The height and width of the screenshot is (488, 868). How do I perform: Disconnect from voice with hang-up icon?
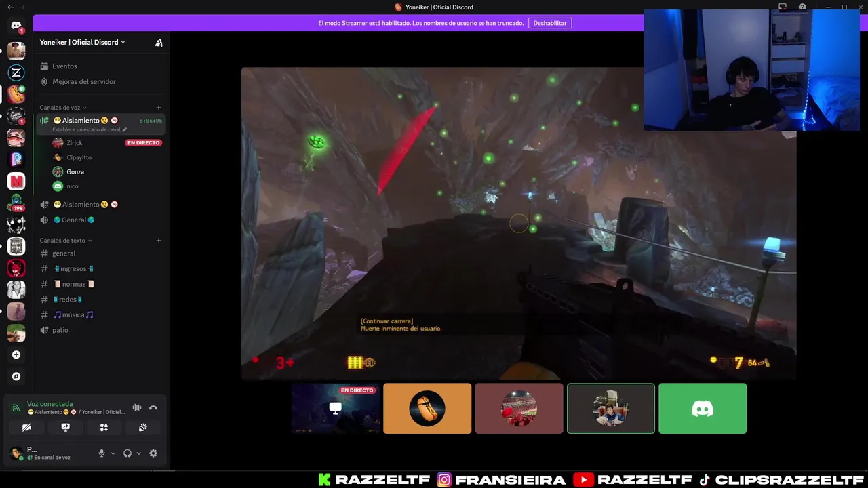coord(153,407)
